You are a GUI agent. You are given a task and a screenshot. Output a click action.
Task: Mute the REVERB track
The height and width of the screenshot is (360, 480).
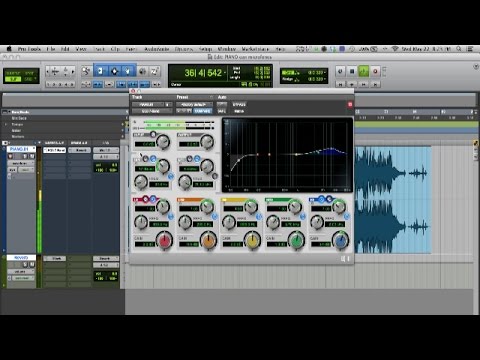pos(32,265)
